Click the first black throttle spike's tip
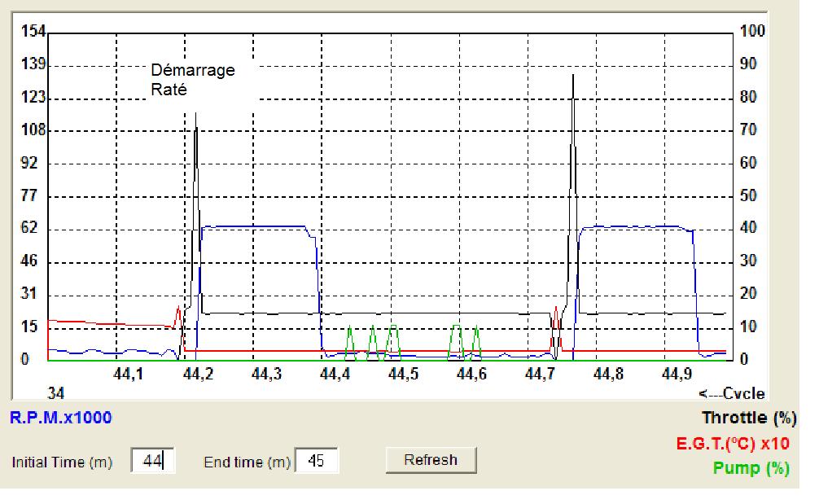The width and height of the screenshot is (819, 504). [x=195, y=113]
